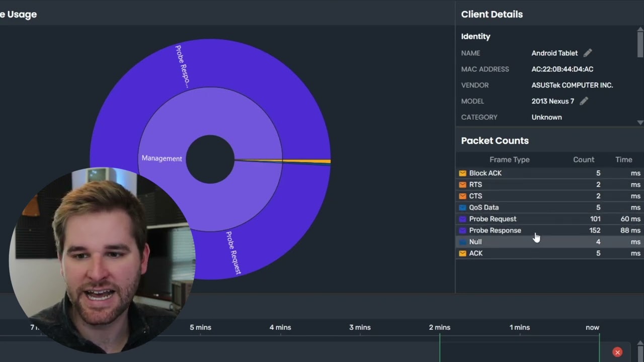The height and width of the screenshot is (362, 644).
Task: Click the 1 mins timeline label
Action: pyautogui.click(x=519, y=327)
